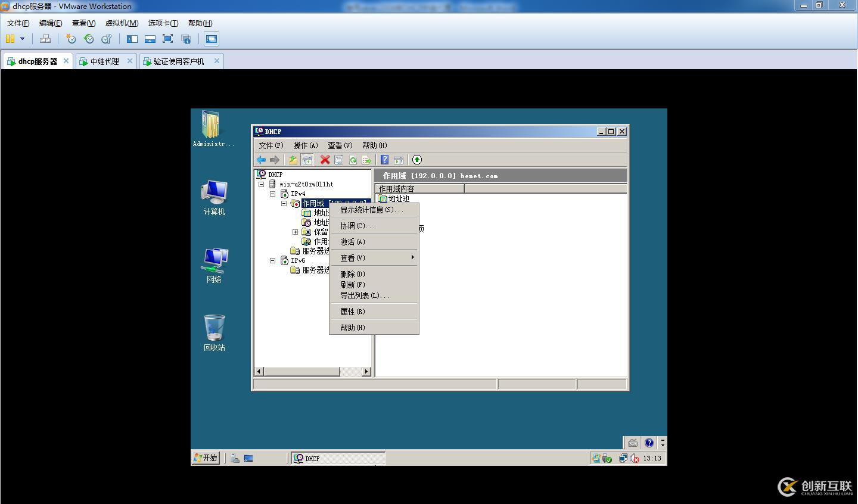Expand the 保留 tree node
The image size is (858, 504).
(295, 232)
